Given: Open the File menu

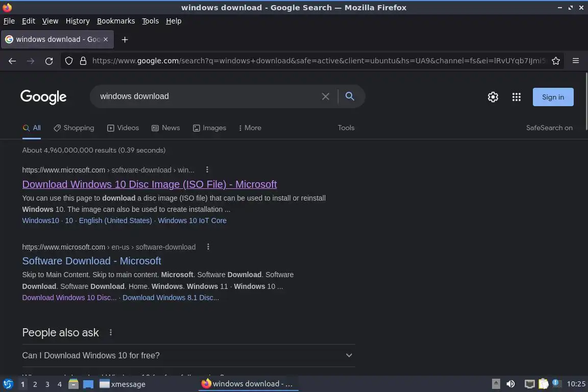Looking at the screenshot, I should (x=9, y=21).
